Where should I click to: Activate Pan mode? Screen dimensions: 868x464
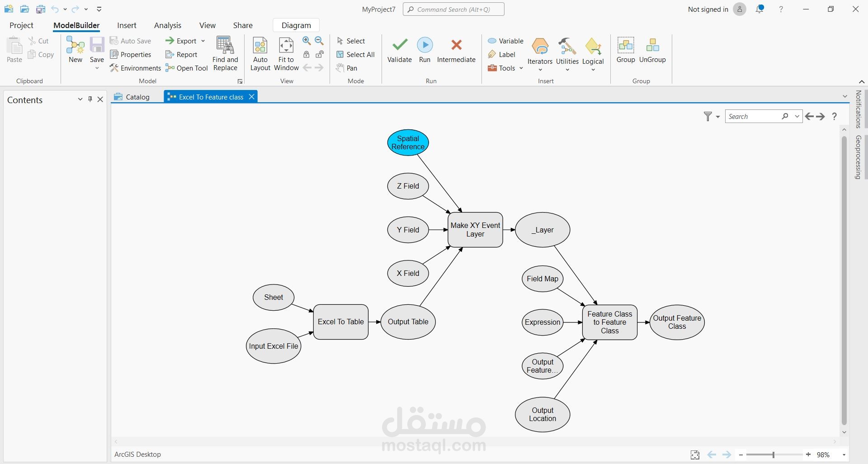(x=347, y=68)
